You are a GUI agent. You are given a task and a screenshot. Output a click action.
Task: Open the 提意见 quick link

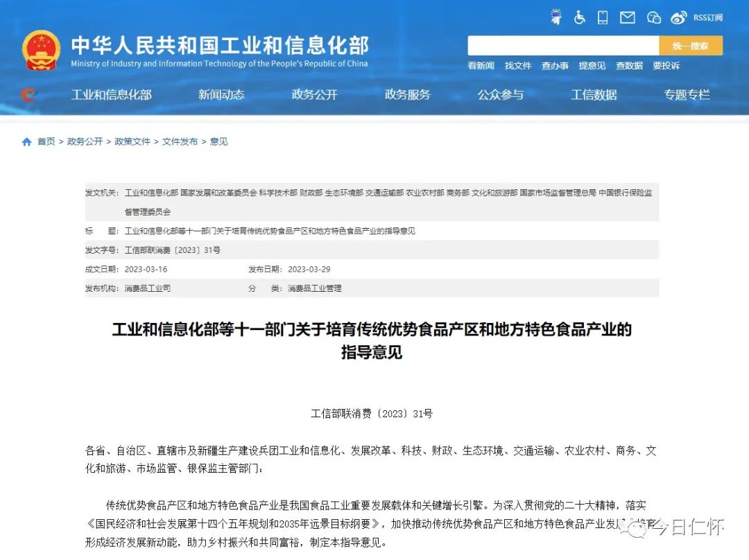[x=592, y=65]
